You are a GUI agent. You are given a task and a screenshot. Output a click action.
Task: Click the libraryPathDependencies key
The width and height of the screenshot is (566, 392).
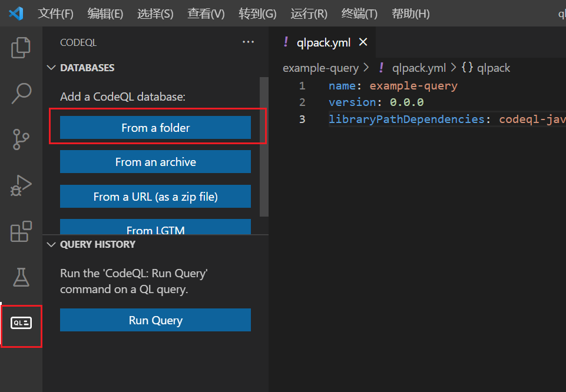pyautogui.click(x=406, y=119)
